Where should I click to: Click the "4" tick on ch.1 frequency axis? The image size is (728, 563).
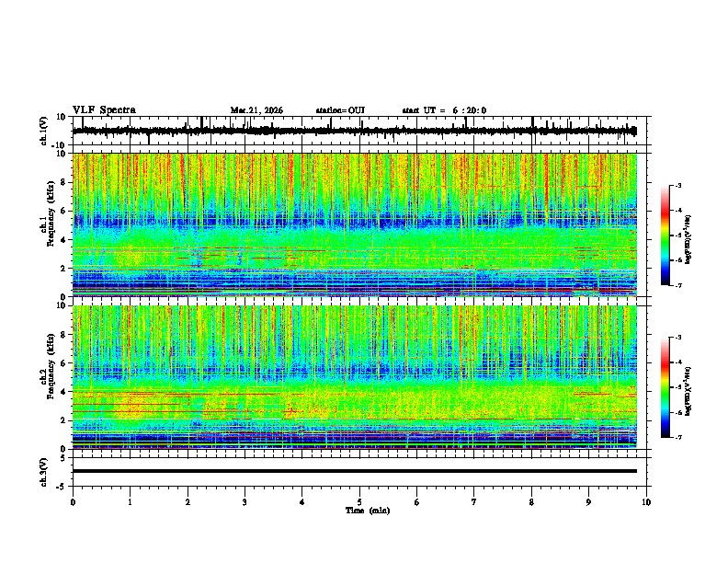tap(64, 240)
